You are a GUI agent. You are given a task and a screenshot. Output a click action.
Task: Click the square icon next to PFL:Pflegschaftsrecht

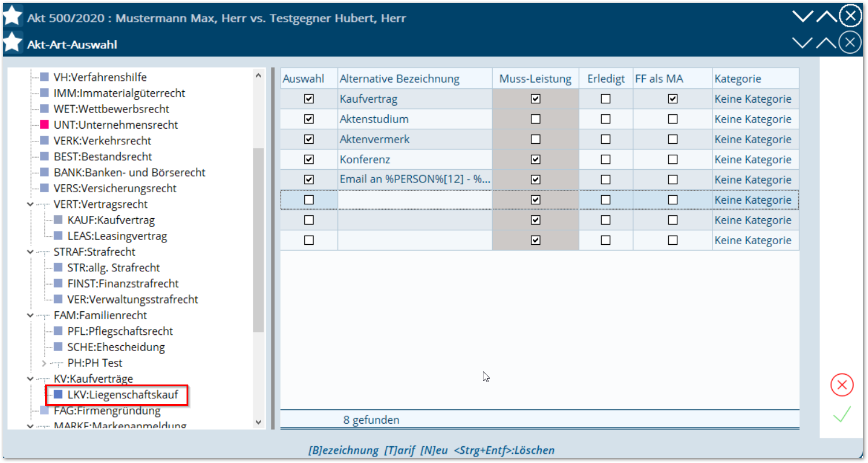click(x=58, y=331)
